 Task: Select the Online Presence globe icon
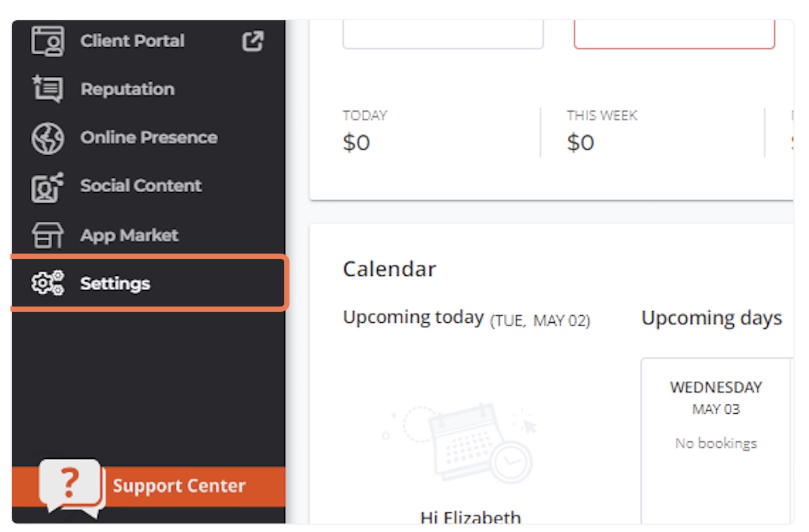point(47,137)
